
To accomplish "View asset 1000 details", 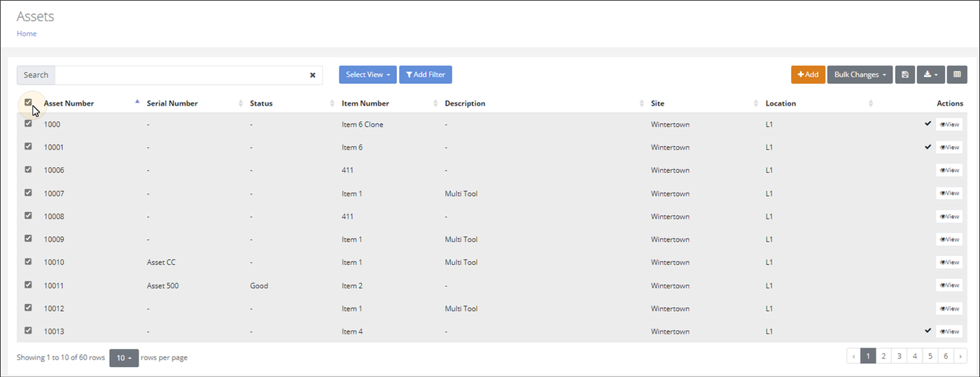I will (949, 125).
